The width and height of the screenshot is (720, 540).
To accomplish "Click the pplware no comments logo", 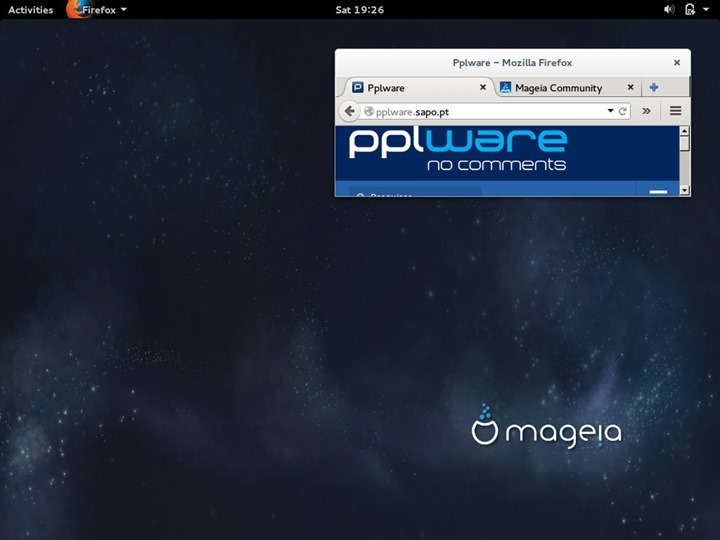I will click(x=458, y=150).
